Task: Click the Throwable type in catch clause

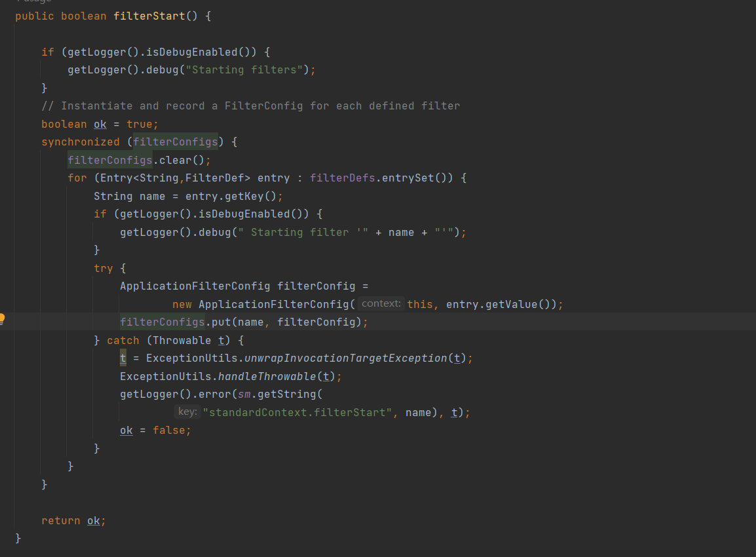Action: point(181,340)
